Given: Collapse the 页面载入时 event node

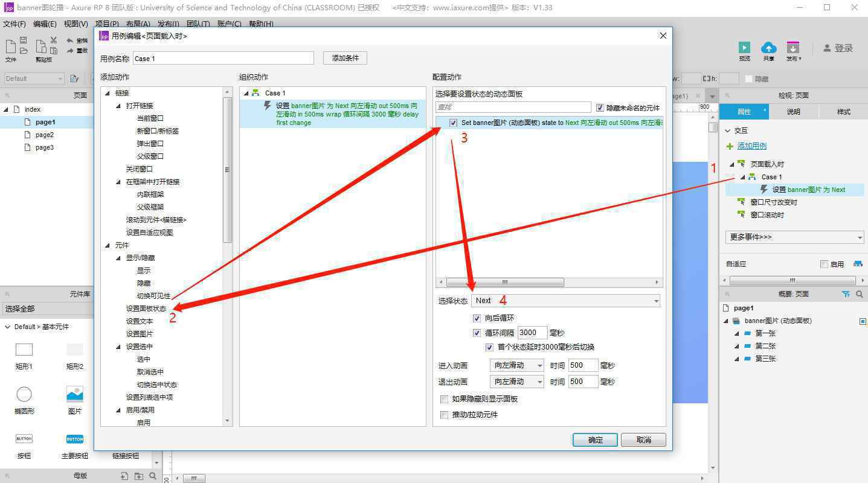Looking at the screenshot, I should click(732, 164).
